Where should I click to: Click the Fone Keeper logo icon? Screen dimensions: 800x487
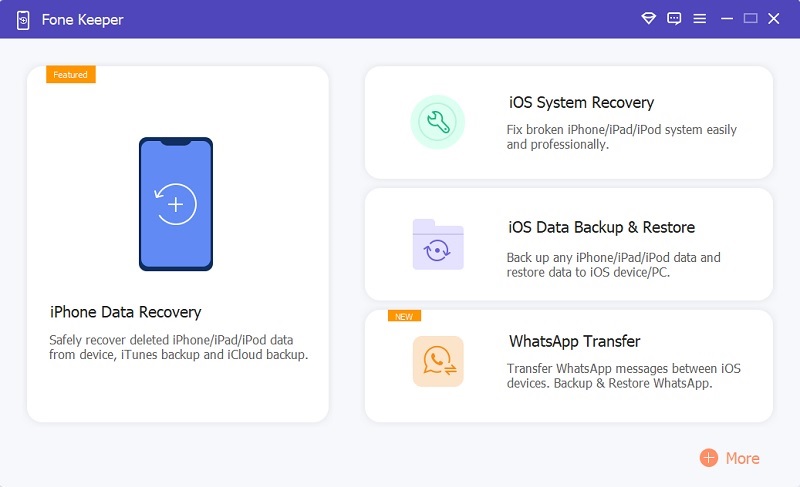22,20
